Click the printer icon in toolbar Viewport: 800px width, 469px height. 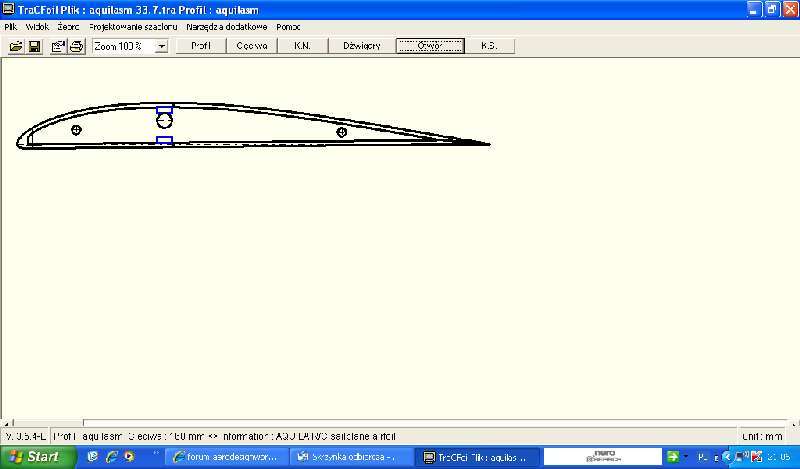76,46
